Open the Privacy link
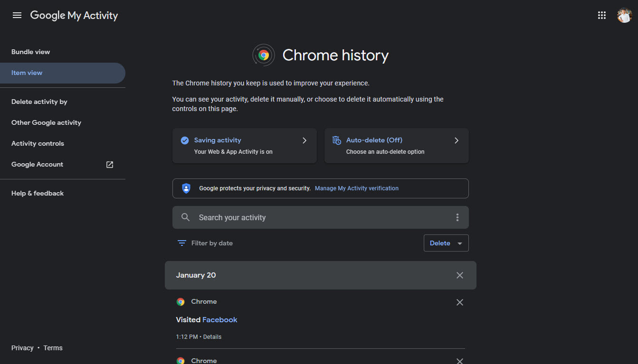This screenshot has width=638, height=364. [22, 348]
